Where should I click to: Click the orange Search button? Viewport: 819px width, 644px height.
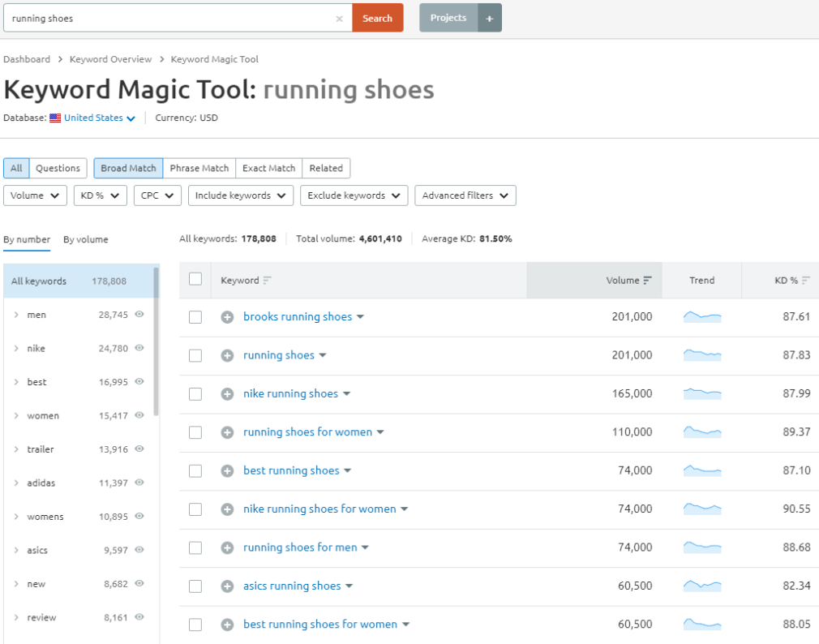click(378, 18)
